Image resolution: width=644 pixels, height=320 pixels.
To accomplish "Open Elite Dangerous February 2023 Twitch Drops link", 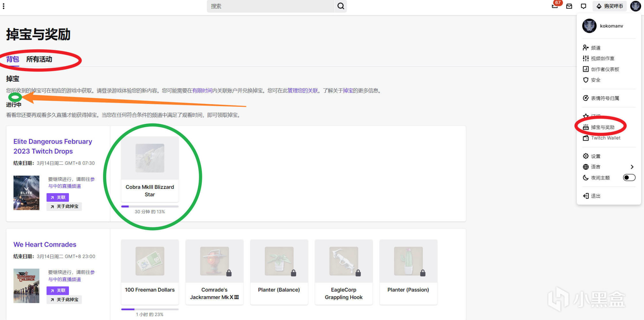I will click(x=53, y=146).
